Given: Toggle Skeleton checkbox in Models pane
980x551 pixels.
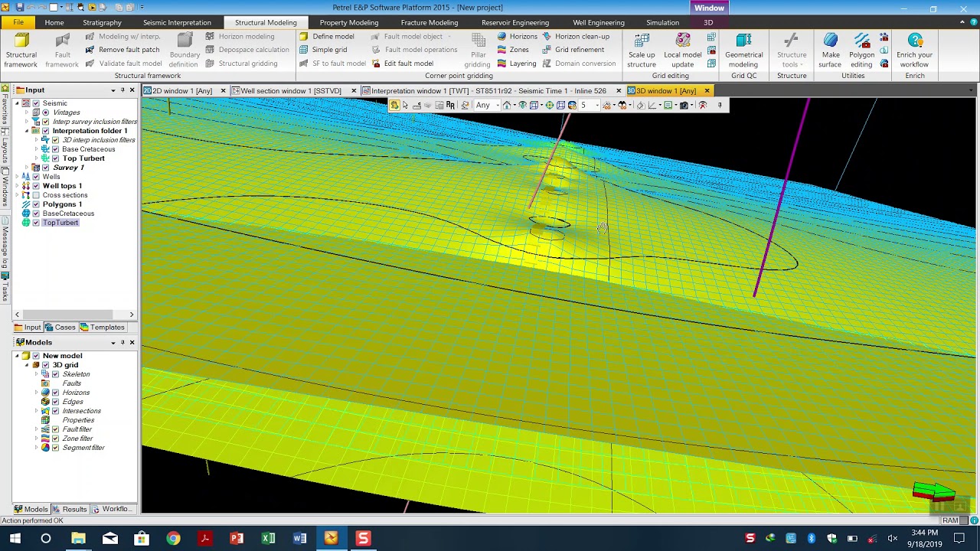Looking at the screenshot, I should click(55, 374).
